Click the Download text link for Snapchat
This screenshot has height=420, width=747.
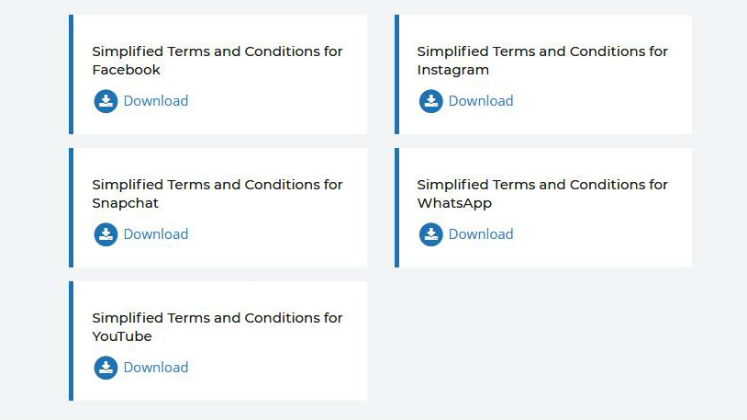pos(155,234)
